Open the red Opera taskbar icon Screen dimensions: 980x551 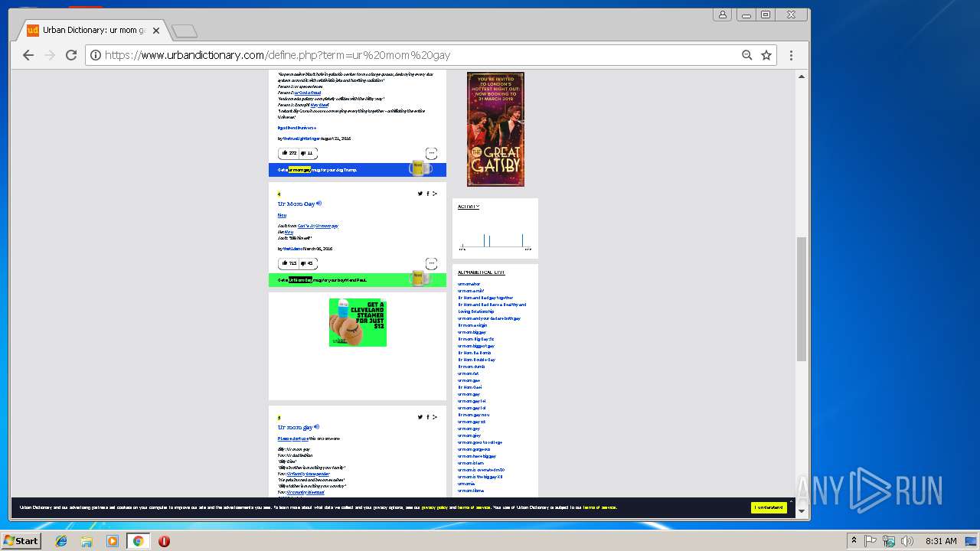[164, 541]
